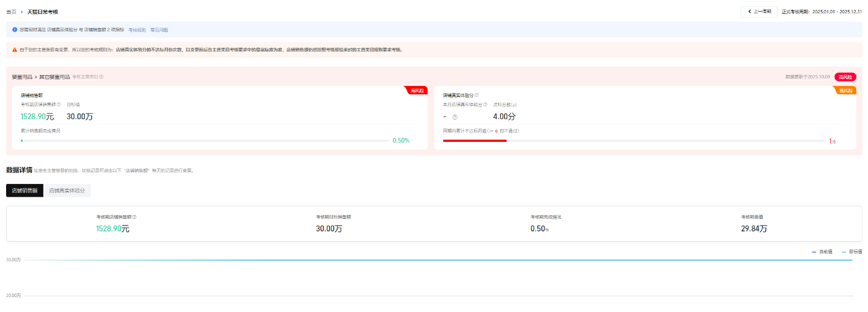Image resolution: width=868 pixels, height=312 pixels.
Task: Click the pink 高风险 status badge
Action: (x=845, y=77)
